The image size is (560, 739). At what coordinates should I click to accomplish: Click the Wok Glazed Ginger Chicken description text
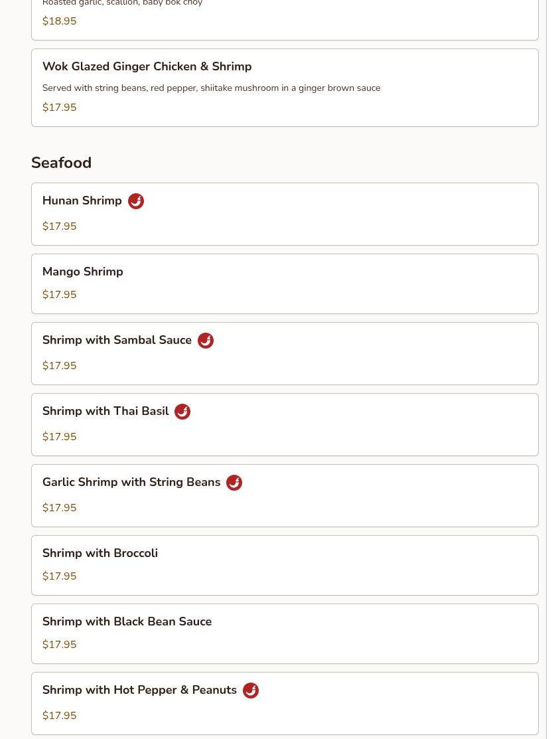211,88
